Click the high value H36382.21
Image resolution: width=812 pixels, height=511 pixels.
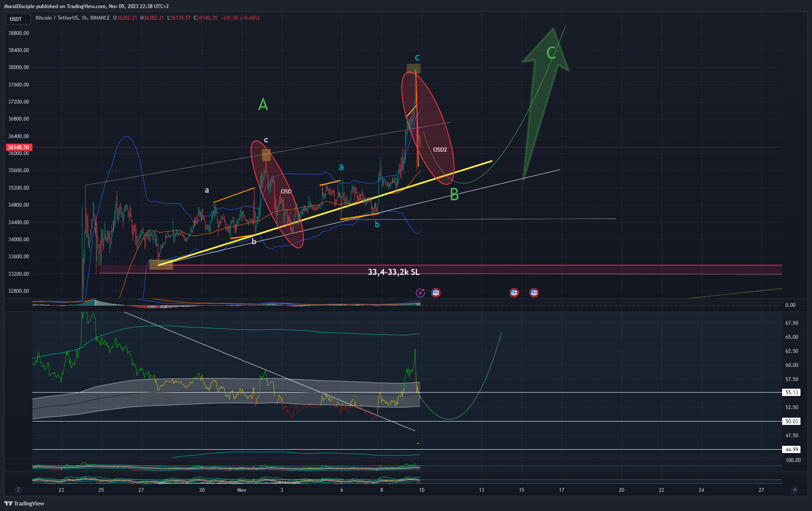coord(152,18)
